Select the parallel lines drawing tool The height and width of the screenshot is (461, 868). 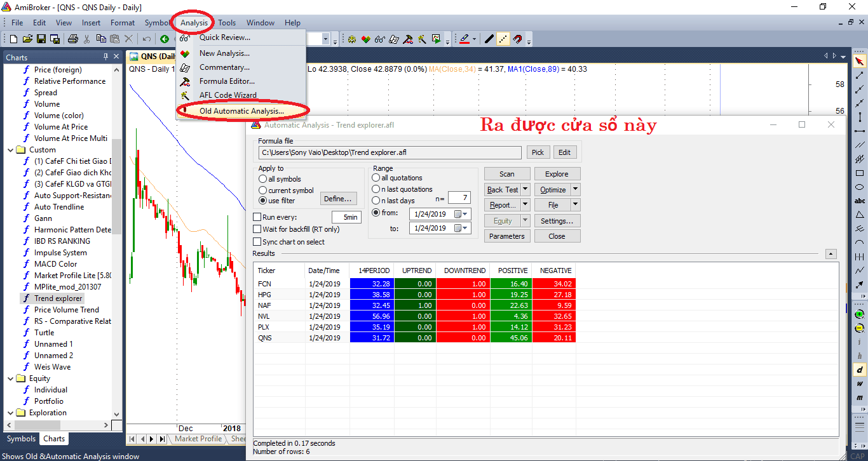[x=860, y=145]
